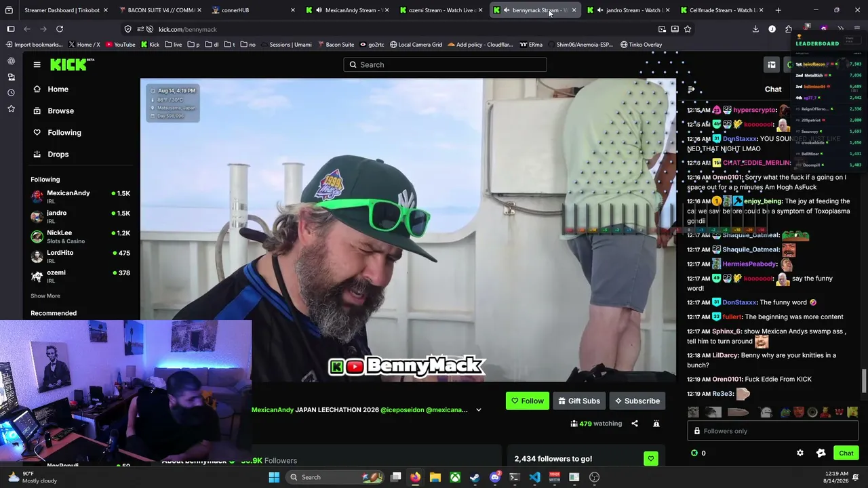Open taskbar weather widget

[x=33, y=477]
